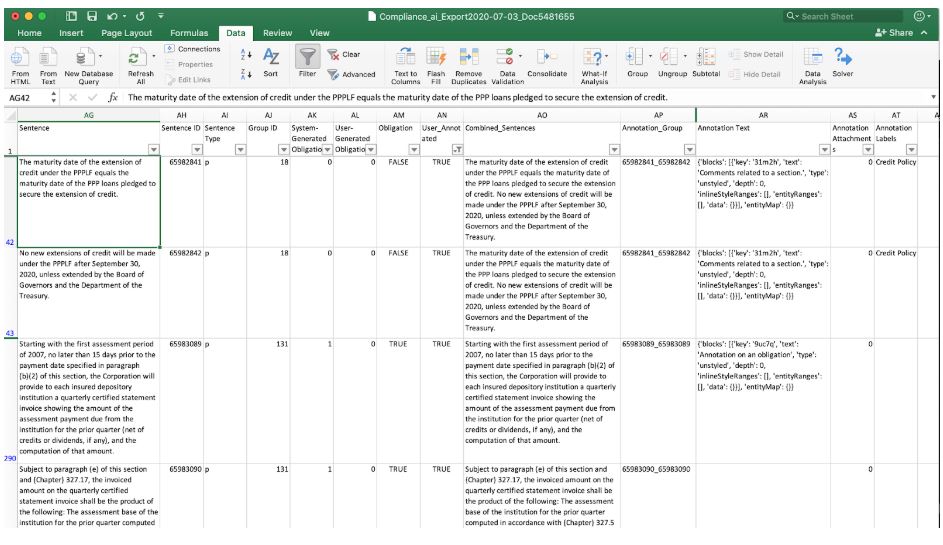Open filter dropdown for Annotation_Group column

pos(689,149)
